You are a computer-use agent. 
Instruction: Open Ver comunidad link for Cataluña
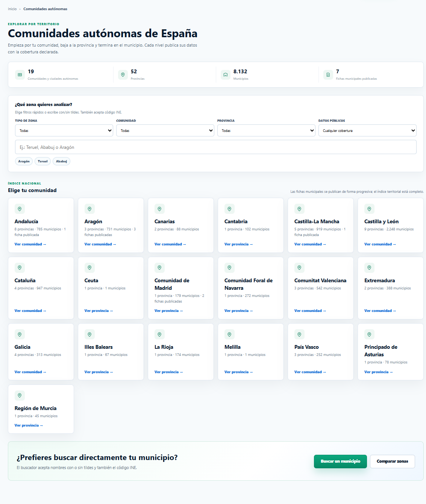[30, 311]
